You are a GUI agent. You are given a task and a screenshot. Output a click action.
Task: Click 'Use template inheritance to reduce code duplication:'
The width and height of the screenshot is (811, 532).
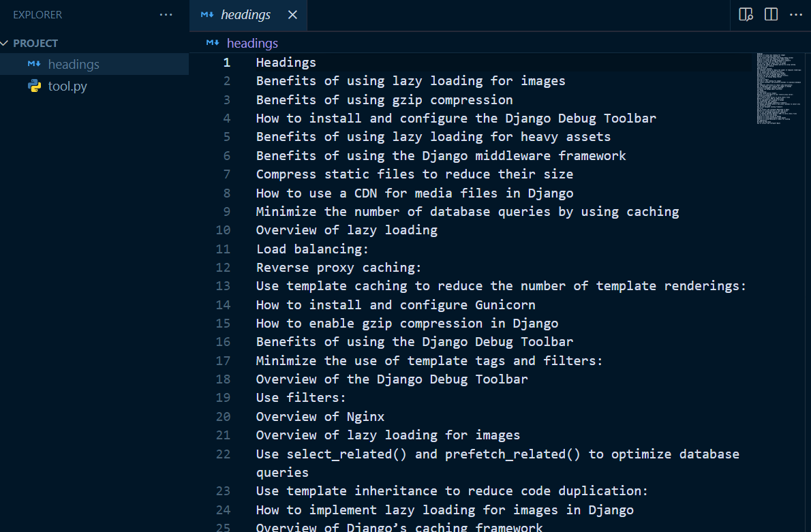coord(452,491)
